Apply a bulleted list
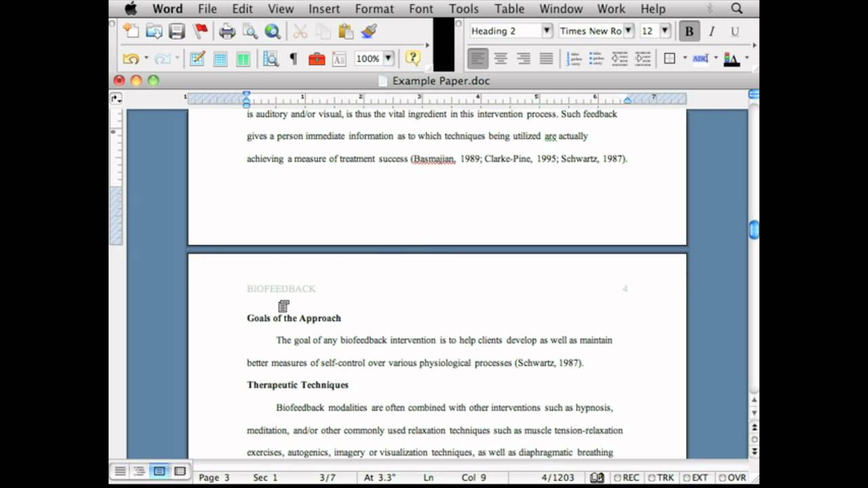 click(x=597, y=59)
